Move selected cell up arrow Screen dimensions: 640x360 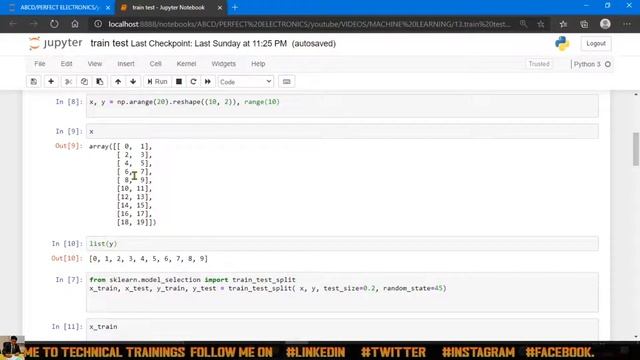(x=118, y=82)
